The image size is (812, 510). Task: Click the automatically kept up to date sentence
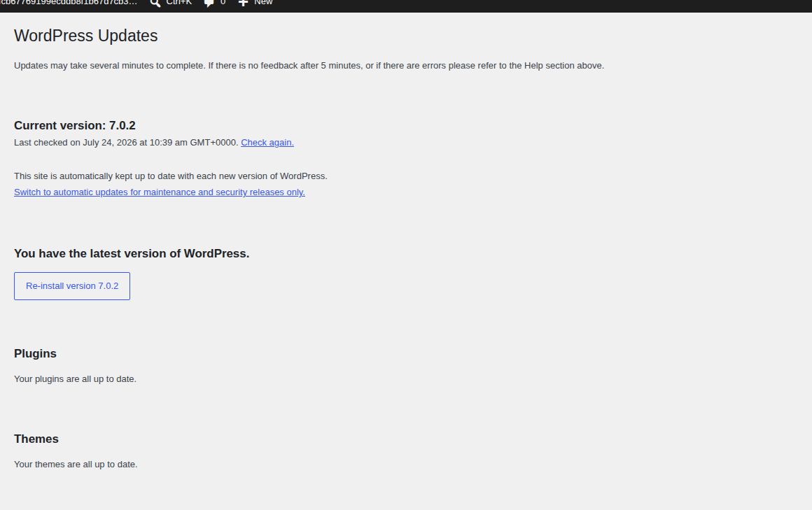[170, 176]
